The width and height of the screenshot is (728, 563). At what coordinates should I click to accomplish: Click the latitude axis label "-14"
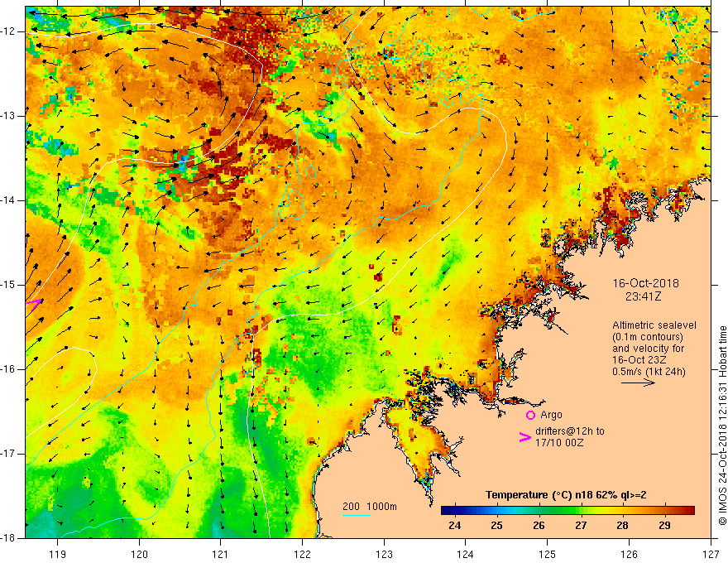tap(9, 200)
